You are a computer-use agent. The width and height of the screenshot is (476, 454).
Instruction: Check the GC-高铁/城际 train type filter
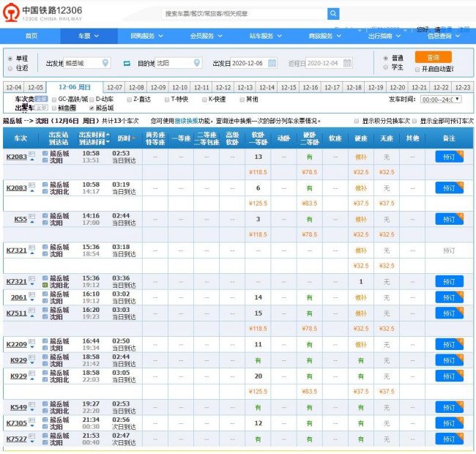point(54,100)
